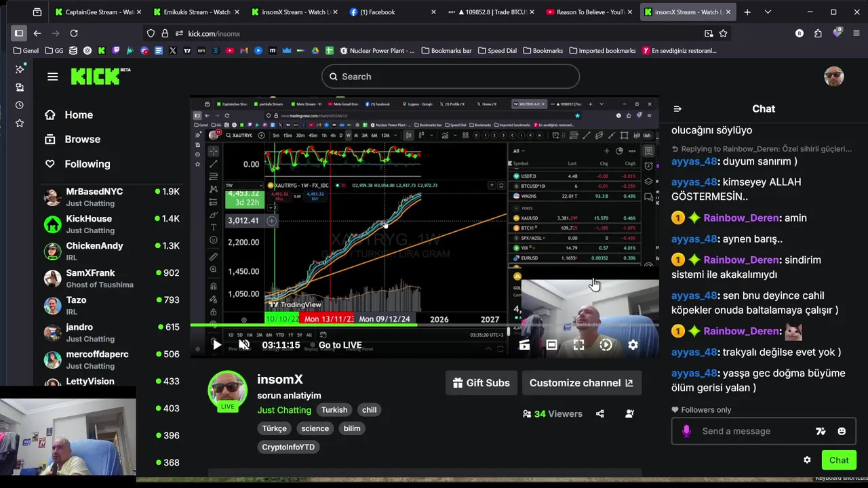Viewport: 868px width, 488px height.
Task: Play the paused stream video
Action: pos(217,345)
